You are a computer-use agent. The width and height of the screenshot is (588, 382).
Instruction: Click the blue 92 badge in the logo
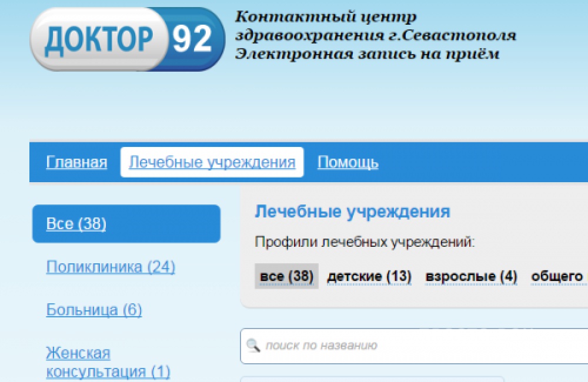click(193, 39)
